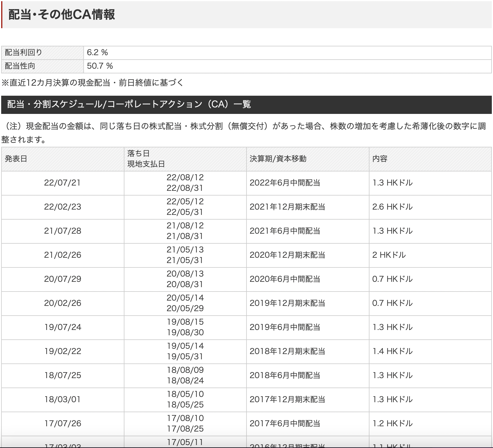Select 2021年6月中間配当 cell
Viewport: 493px width, 448px height.
coord(308,231)
